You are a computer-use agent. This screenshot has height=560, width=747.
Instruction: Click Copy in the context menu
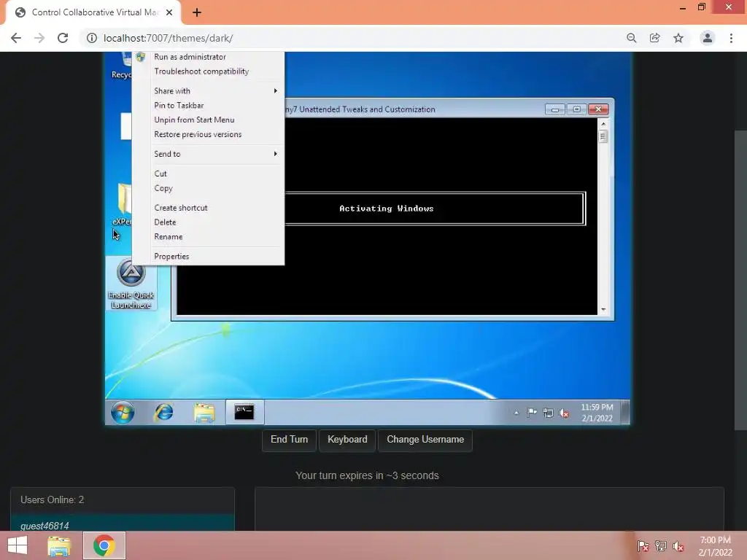[x=208, y=188]
